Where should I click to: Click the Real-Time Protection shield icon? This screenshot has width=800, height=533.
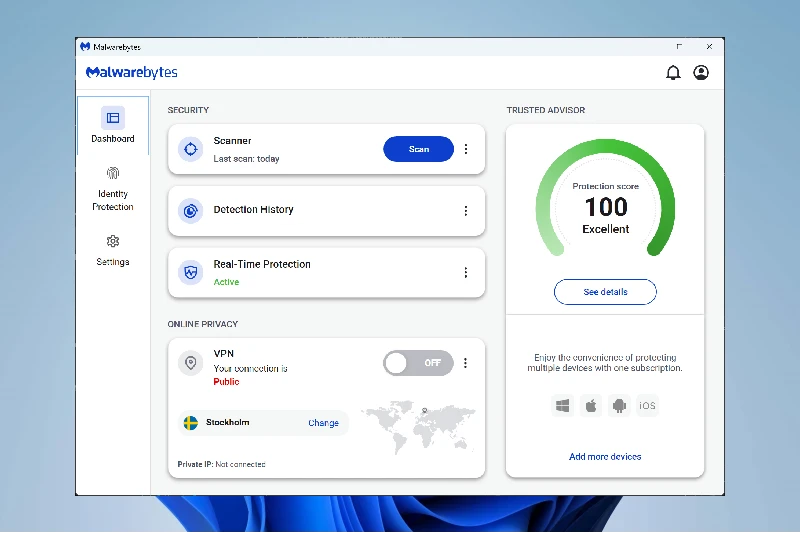pos(190,272)
